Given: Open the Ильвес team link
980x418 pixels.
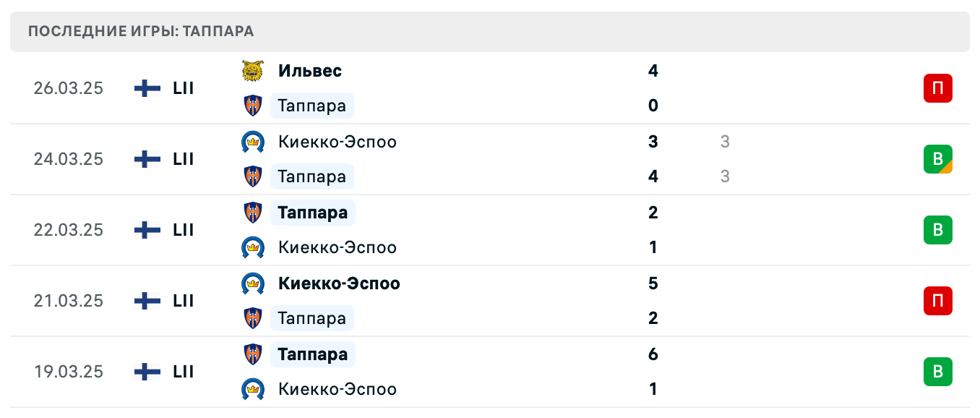Looking at the screenshot, I should (310, 71).
